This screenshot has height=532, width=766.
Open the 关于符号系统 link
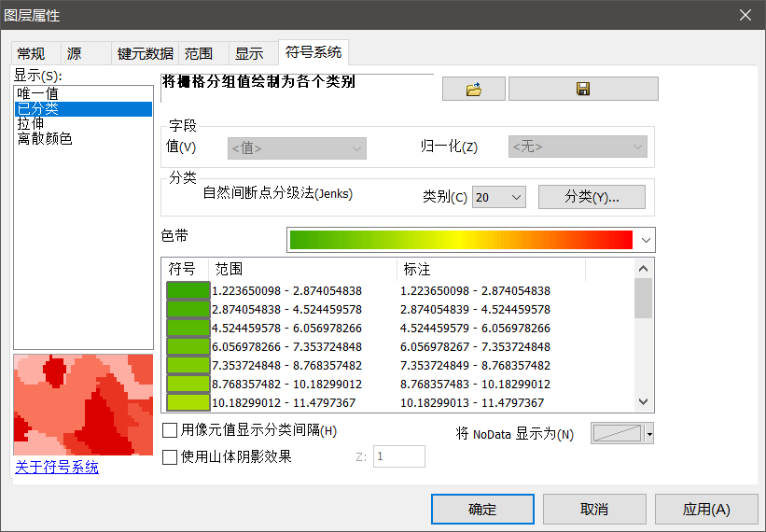click(57, 467)
